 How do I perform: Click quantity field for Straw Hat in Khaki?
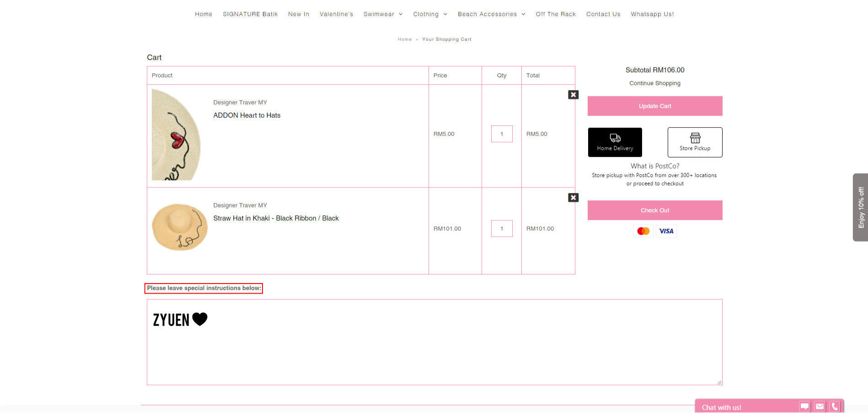[x=502, y=229]
